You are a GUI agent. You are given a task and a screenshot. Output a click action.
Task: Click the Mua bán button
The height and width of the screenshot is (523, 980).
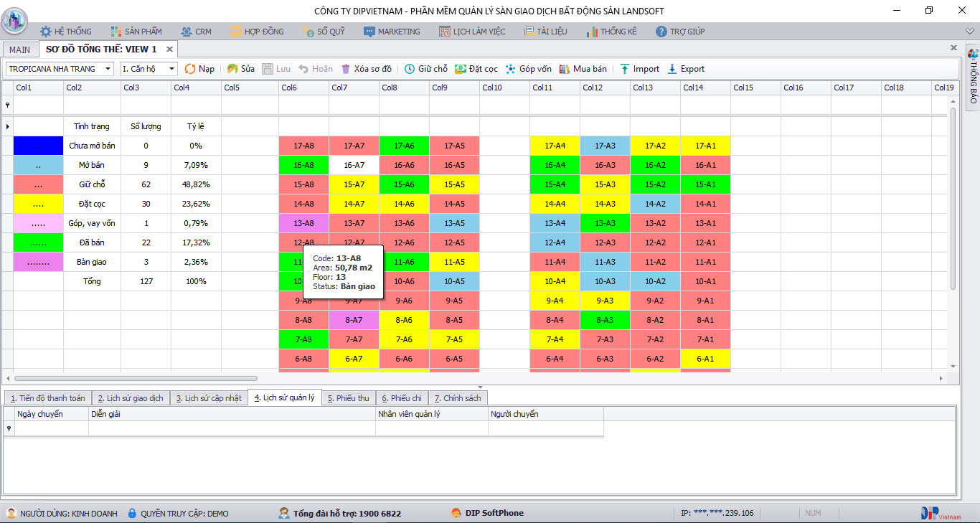[x=583, y=69]
